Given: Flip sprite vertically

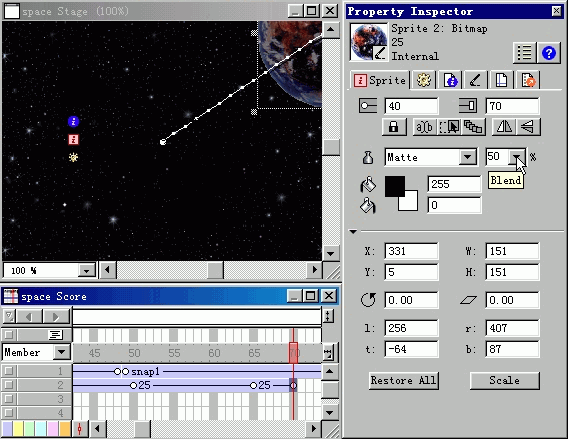Looking at the screenshot, I should (528, 126).
